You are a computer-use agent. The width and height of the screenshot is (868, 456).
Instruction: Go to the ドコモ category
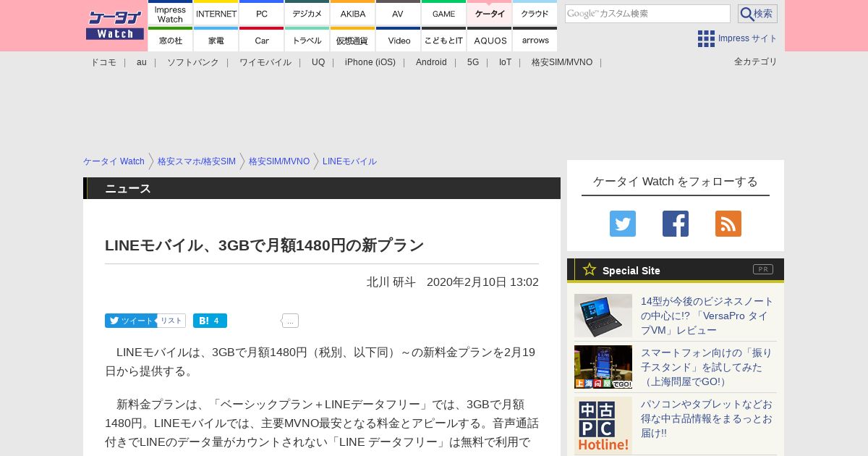[x=103, y=62]
